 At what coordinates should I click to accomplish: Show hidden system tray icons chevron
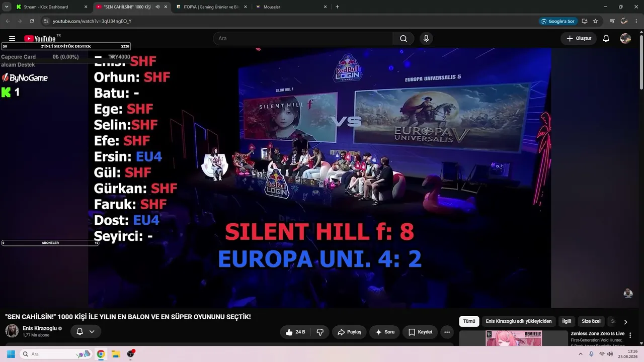click(x=581, y=354)
